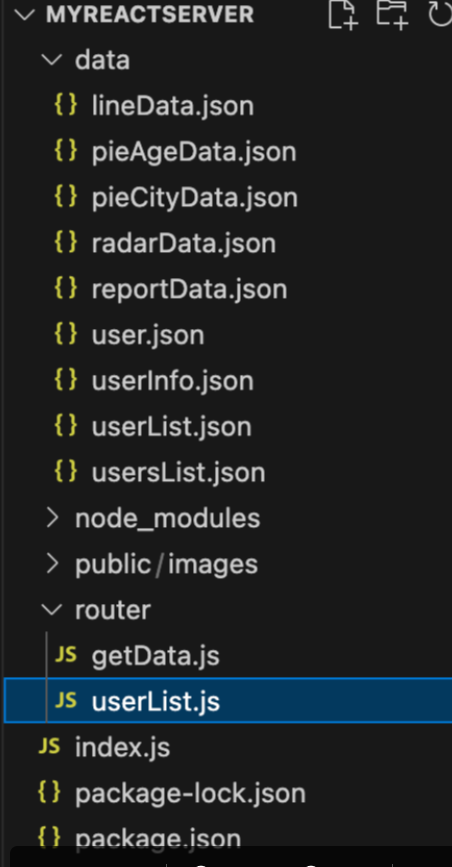Select the highlighted userList.js file

[x=228, y=701]
